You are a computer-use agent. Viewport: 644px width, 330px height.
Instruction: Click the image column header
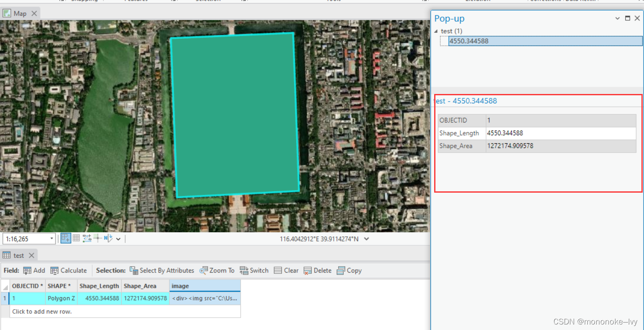(205, 286)
